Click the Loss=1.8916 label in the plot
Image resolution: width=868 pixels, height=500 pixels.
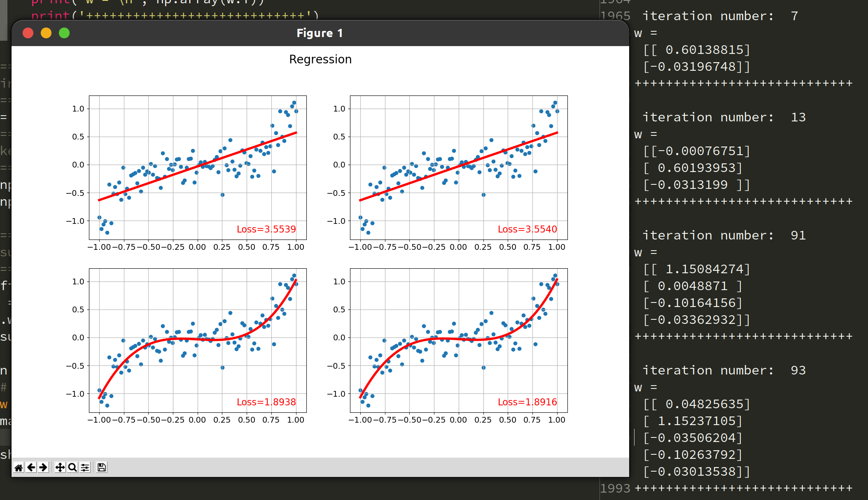click(x=527, y=402)
